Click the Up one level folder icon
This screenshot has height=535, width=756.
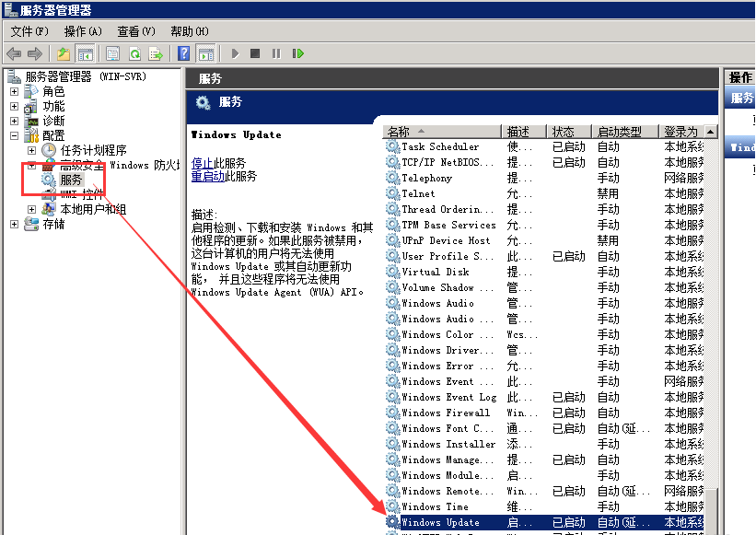[x=64, y=54]
